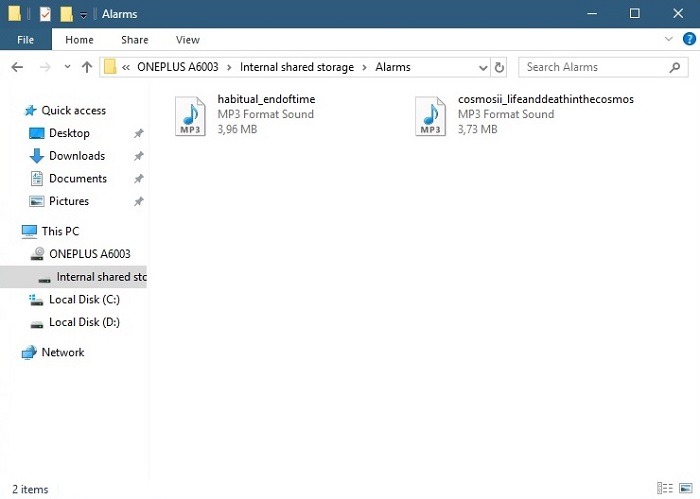Open the Share ribbon tab
Screen dimensions: 700x499
[134, 40]
